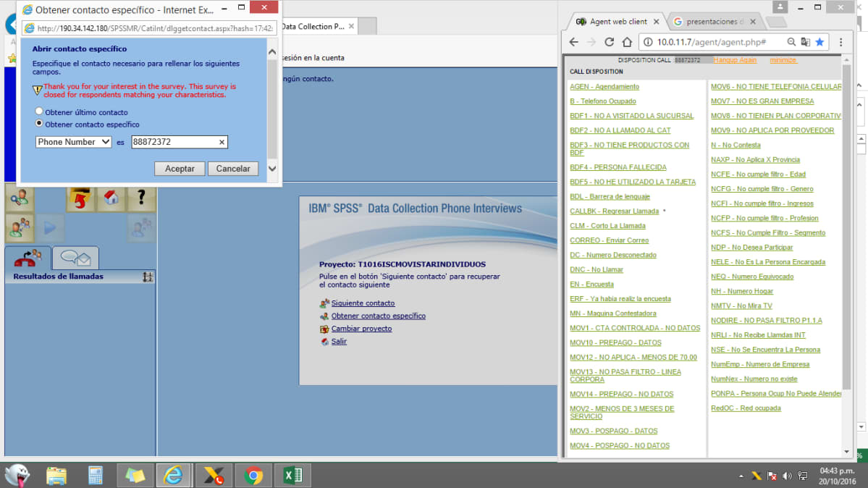Click the icon next to Siguiente contacto
This screenshot has height=488, width=868.
click(324, 303)
